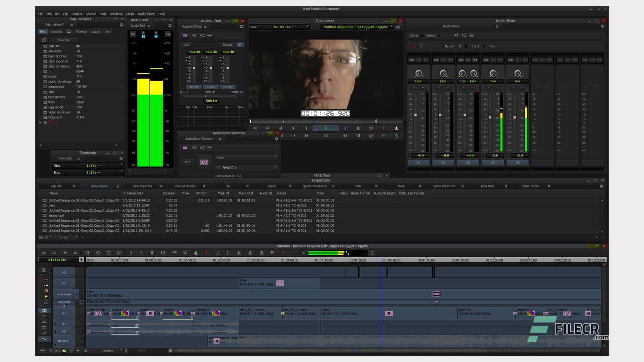The image size is (644, 362).
Task: Click the 500 Hz button in the Audio EQ Tool
Action: 211,101
